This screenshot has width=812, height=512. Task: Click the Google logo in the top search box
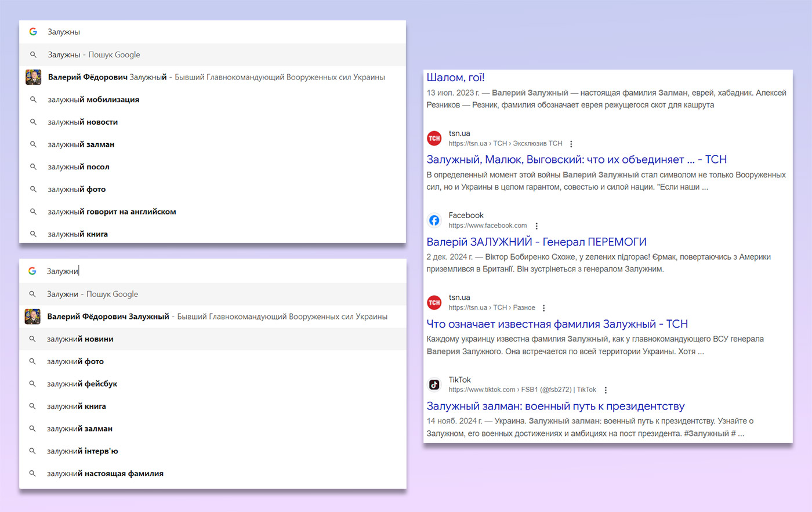(x=33, y=32)
